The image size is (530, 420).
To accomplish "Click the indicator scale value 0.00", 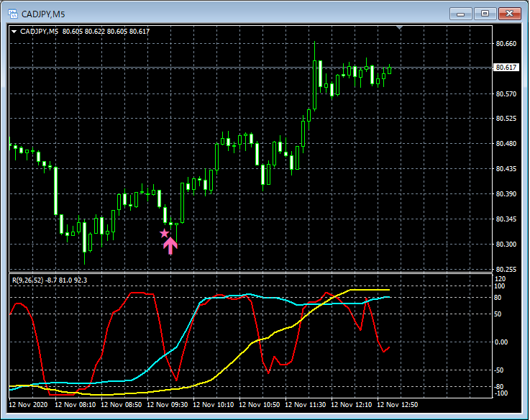I will coord(501,342).
